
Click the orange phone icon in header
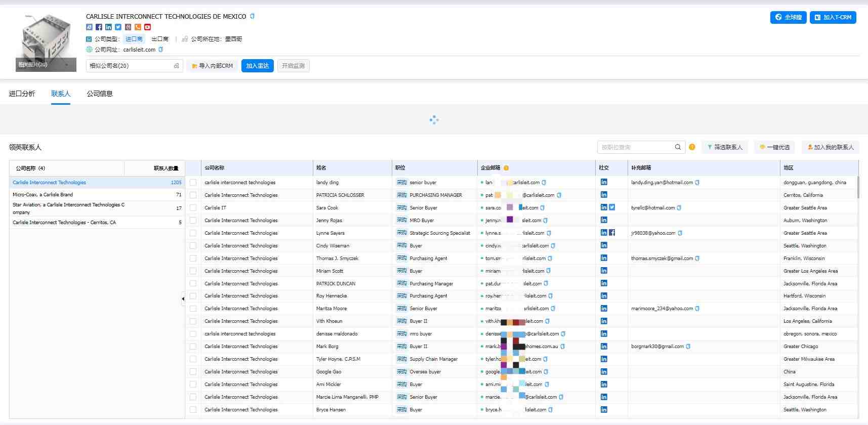point(138,27)
